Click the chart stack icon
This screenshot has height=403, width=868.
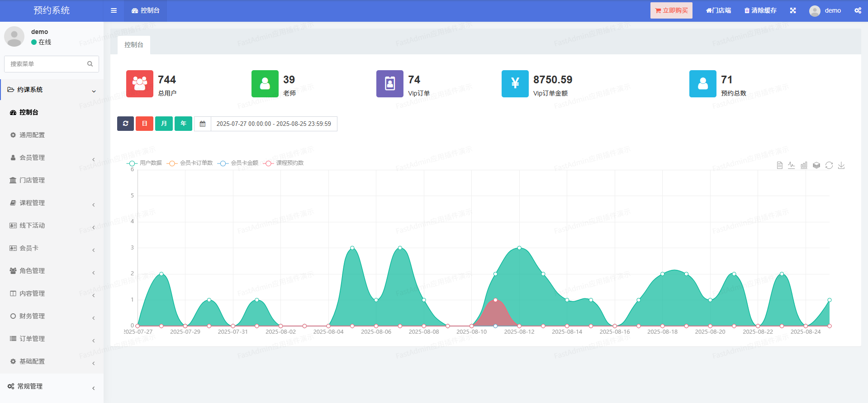(816, 165)
